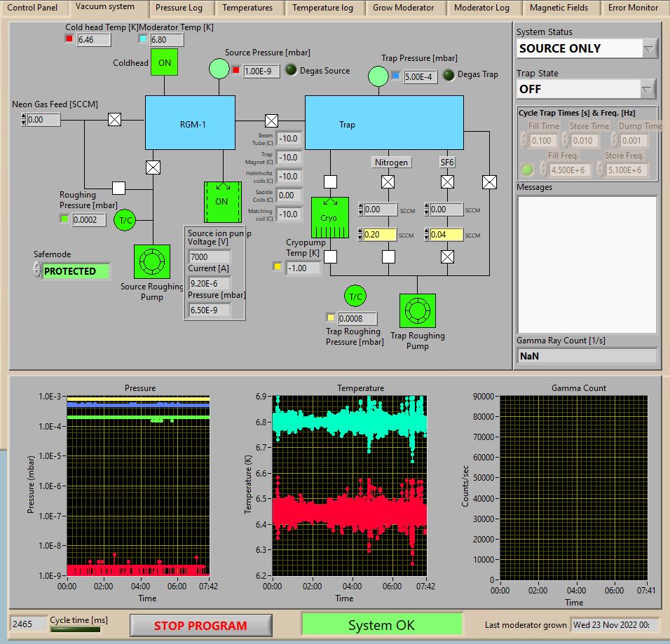Click the Neon Gas Feed input field
The width and height of the screenshot is (670, 644).
pos(43,120)
